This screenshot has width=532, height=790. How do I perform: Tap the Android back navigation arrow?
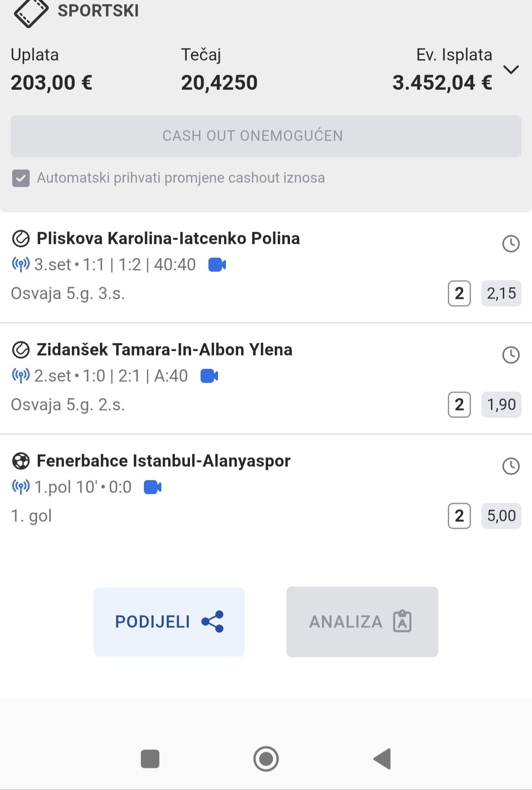(x=382, y=759)
